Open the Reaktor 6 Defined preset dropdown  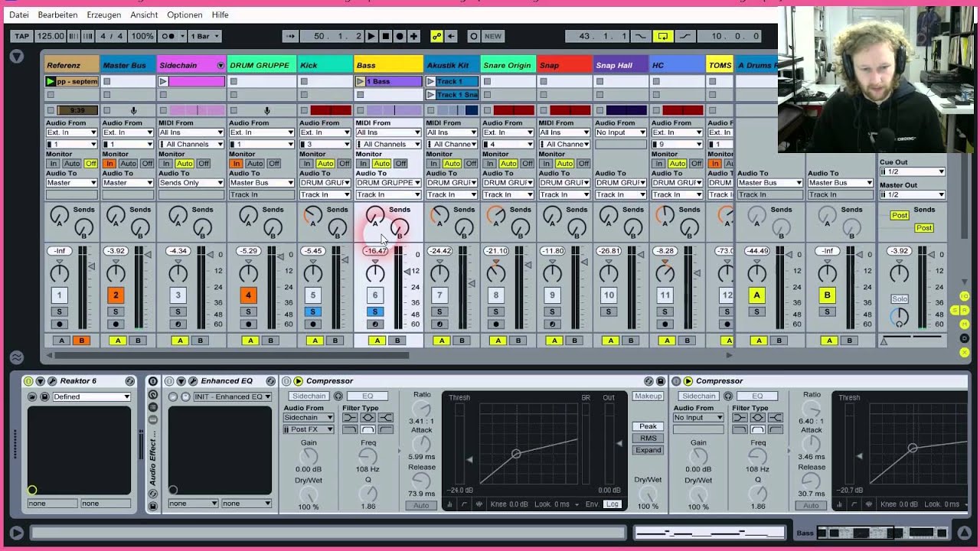(91, 396)
